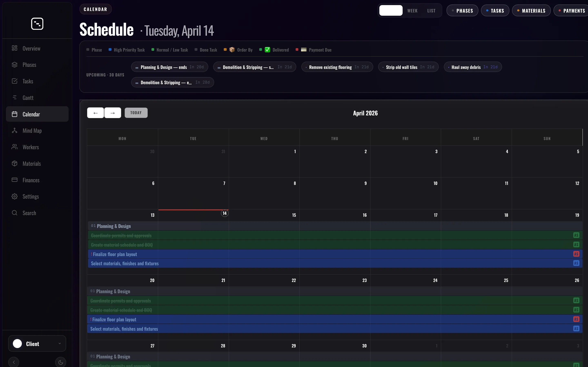Click the Search magnifier icon
Image resolution: width=588 pixels, height=367 pixels.
click(x=14, y=213)
